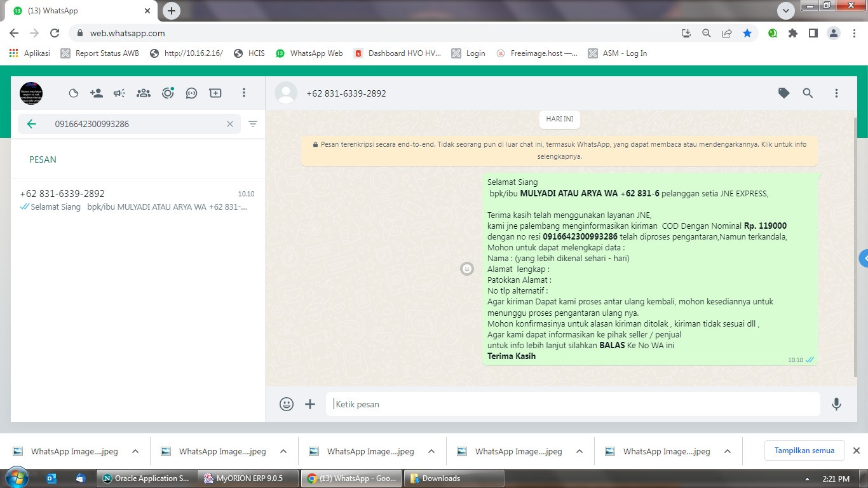Search within the chat using magnifier icon
Viewport: 868px width, 488px height.
click(x=808, y=93)
